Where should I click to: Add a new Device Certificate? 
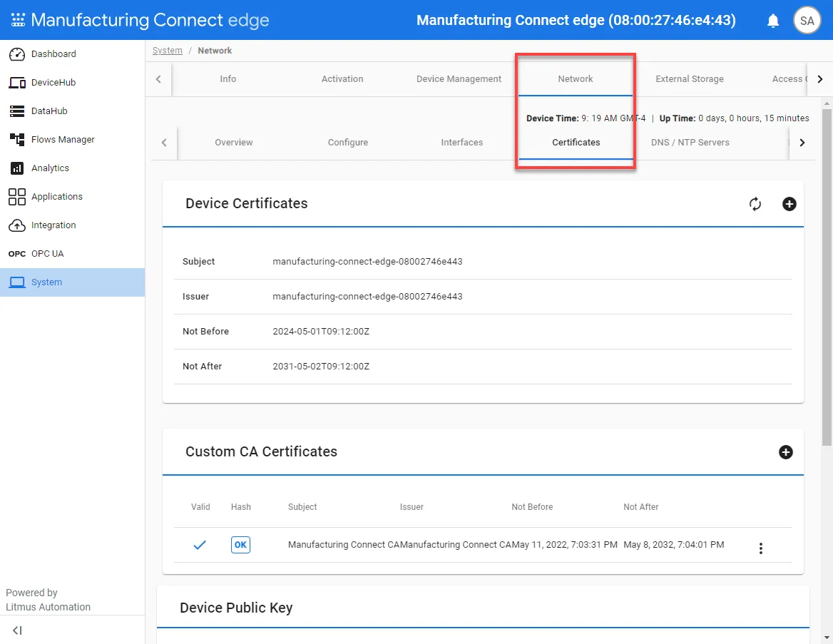(789, 204)
